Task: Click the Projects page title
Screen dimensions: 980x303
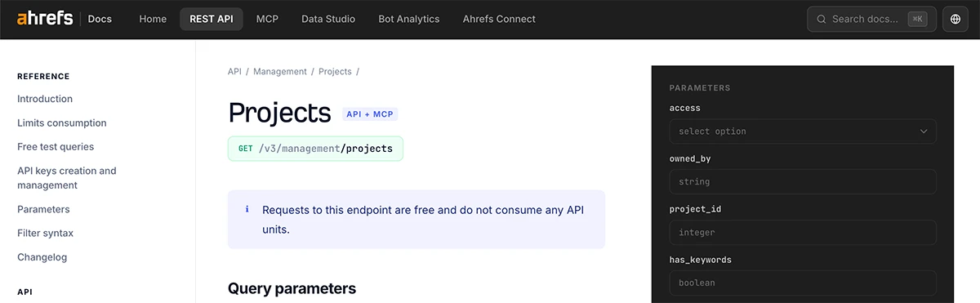Action: 279,114
